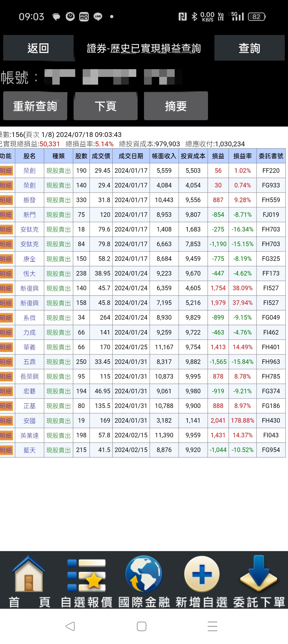Tap 帳面收入 column header
This screenshot has width=288, height=644.
(164, 156)
